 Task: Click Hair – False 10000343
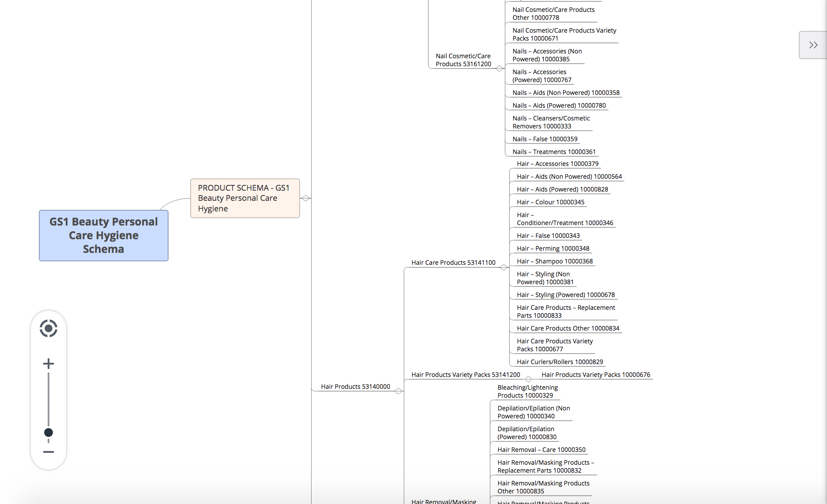pos(548,236)
